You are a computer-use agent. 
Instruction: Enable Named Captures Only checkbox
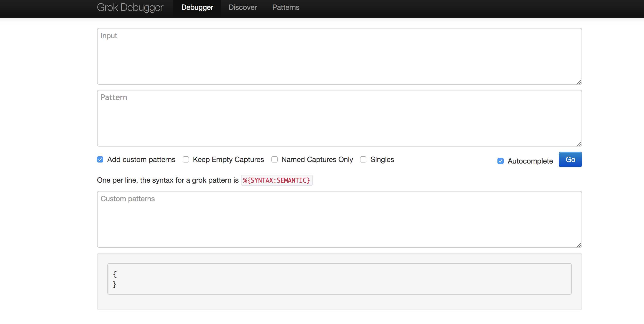(275, 160)
